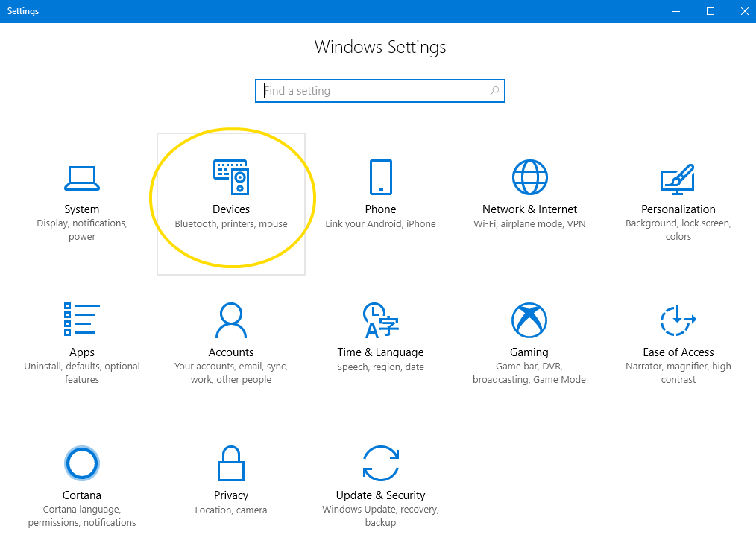Click "Cortana language, permissions, notifications" text
This screenshot has height=552, width=756.
click(82, 516)
